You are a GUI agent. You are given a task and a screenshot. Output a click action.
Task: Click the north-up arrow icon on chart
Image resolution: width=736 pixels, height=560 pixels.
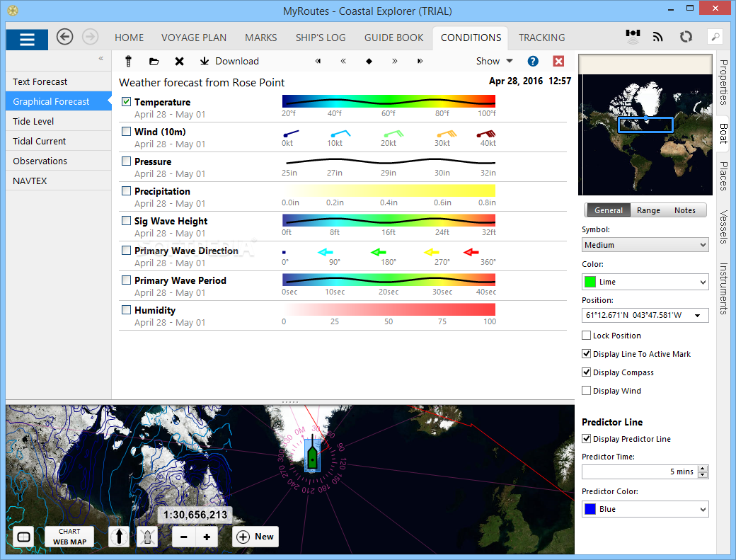click(119, 537)
